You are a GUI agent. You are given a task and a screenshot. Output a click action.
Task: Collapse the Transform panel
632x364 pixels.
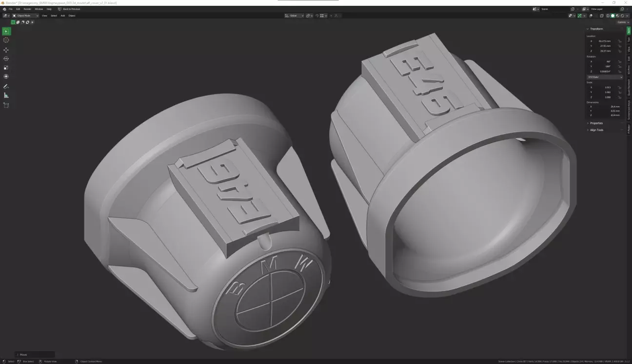tap(596, 29)
